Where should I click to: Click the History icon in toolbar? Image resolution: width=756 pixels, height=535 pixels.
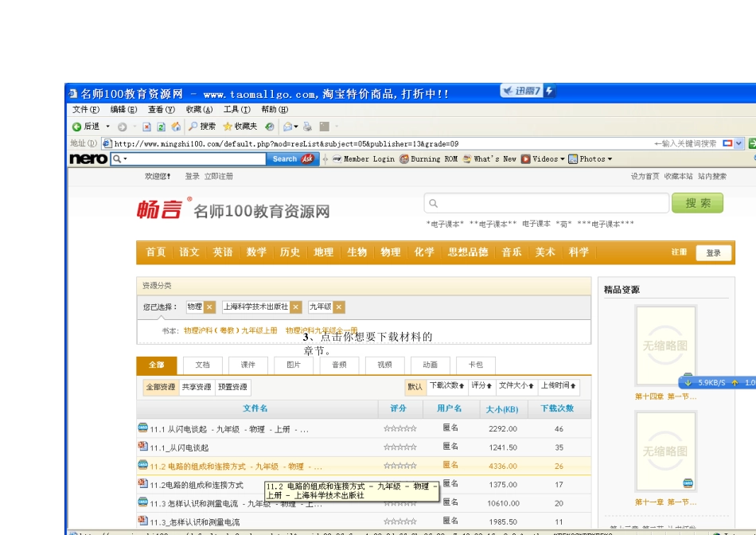pos(270,127)
